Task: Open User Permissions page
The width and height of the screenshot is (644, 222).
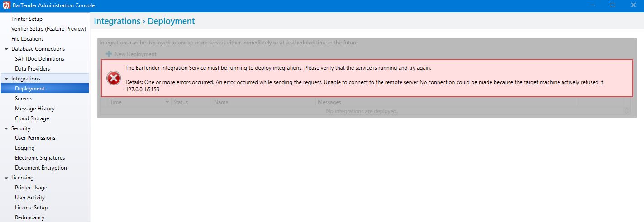Action: tap(35, 138)
